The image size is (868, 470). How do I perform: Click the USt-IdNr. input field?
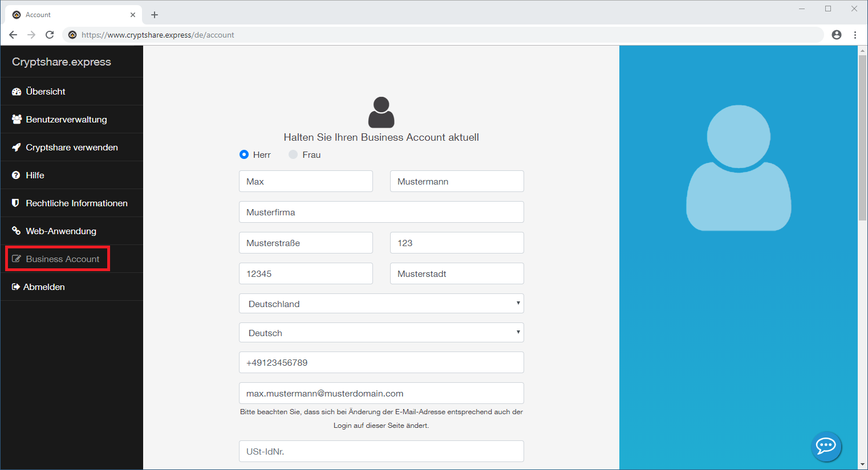point(381,451)
